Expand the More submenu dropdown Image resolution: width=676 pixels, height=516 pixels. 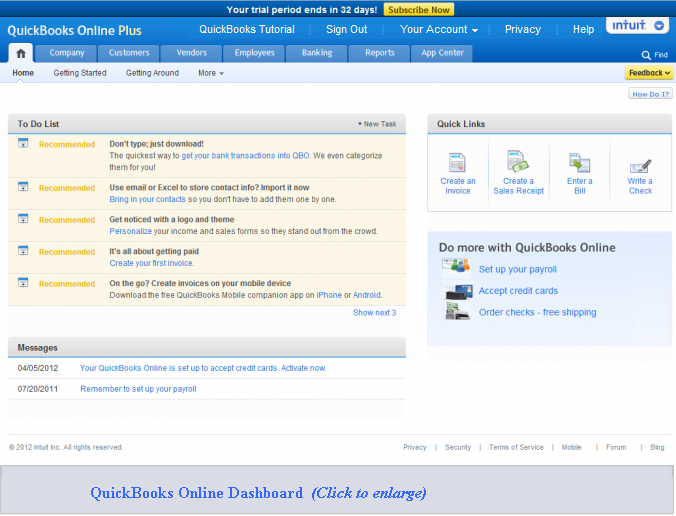(x=211, y=73)
